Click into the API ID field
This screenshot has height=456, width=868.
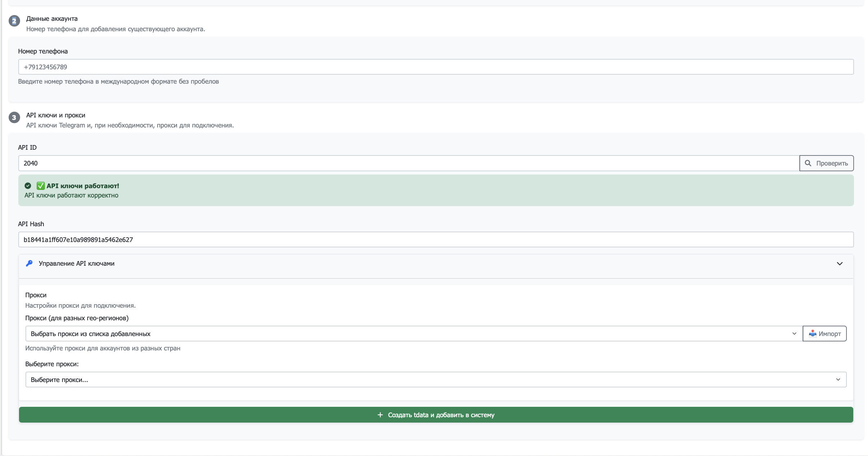coord(409,163)
